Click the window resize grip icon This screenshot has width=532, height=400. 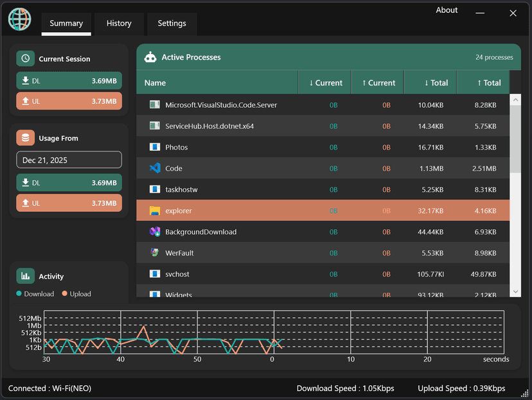tap(525, 393)
